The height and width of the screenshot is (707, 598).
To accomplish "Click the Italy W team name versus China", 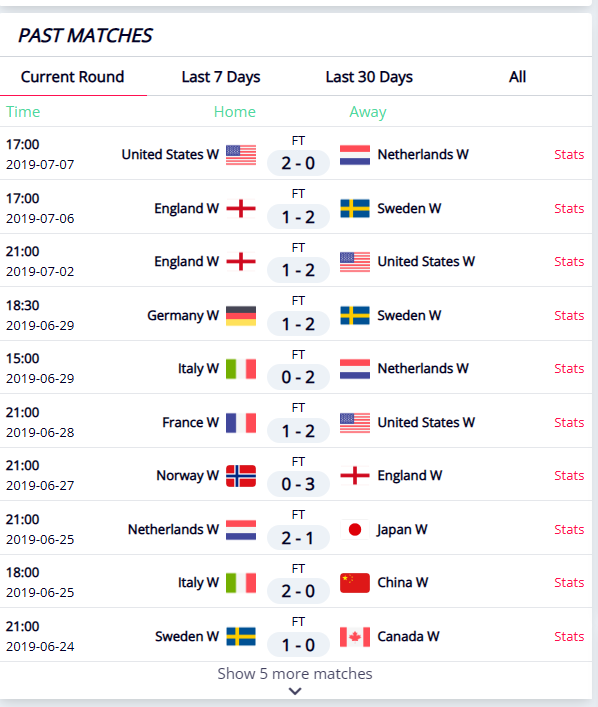I will pyautogui.click(x=198, y=583).
